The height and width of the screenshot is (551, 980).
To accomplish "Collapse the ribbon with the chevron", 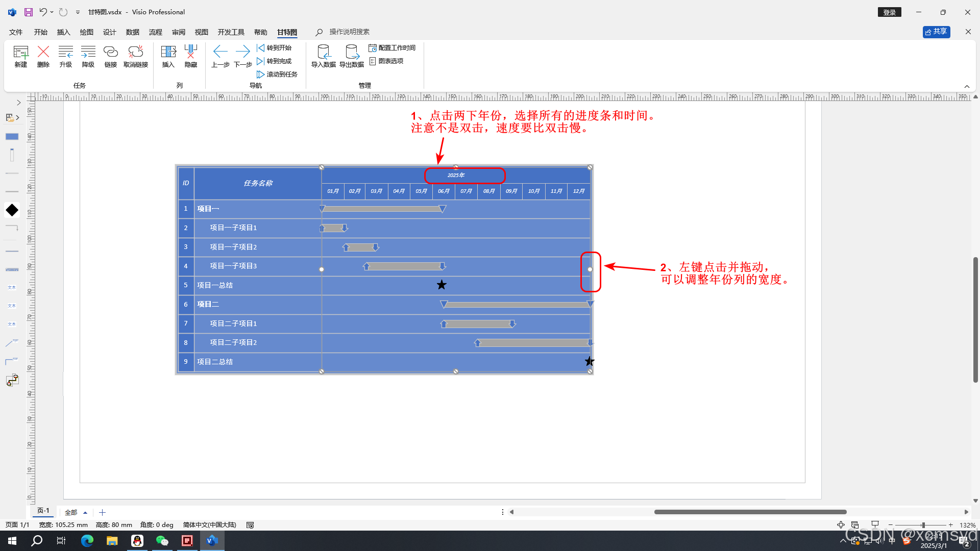I will pos(967,86).
